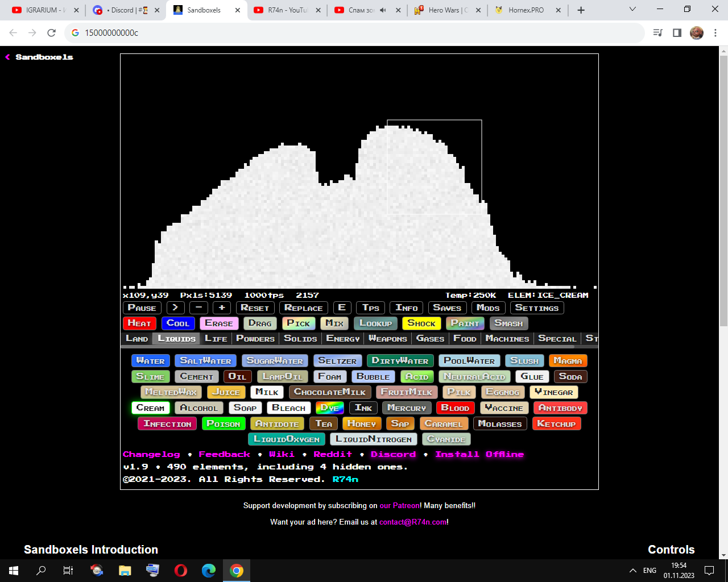Open the TPS setting
Viewport: 728px width, 582px height.
click(x=371, y=308)
